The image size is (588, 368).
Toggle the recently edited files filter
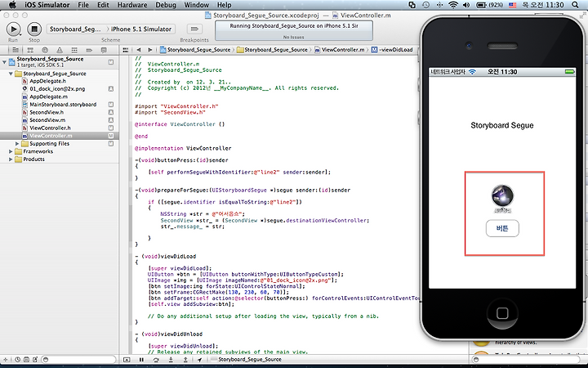[18, 359]
